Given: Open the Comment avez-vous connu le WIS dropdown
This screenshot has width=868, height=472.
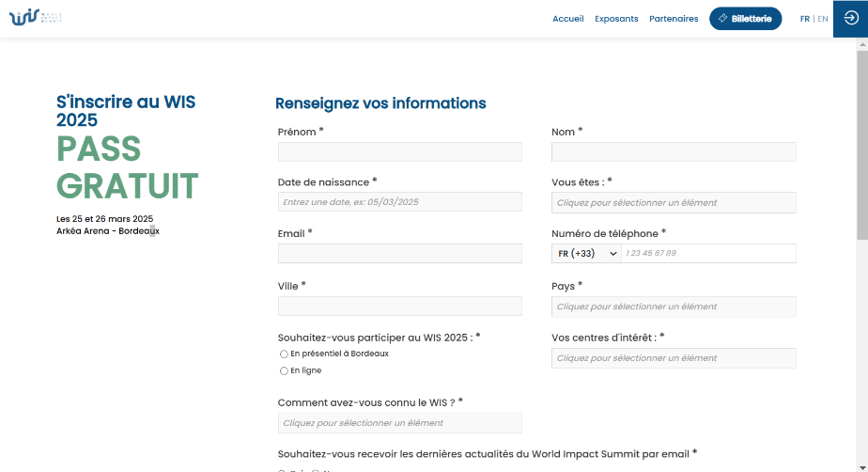Looking at the screenshot, I should tap(399, 423).
